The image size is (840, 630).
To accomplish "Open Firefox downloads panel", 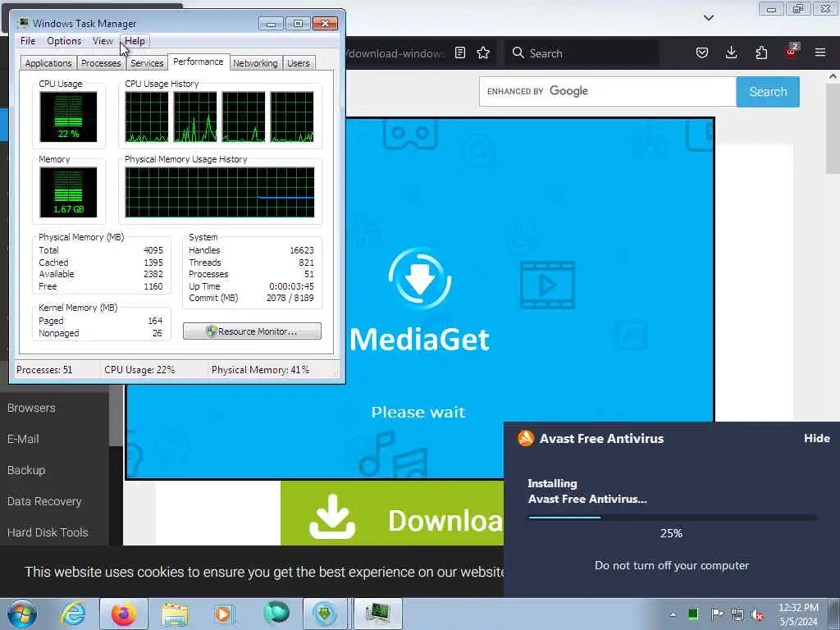I will (x=731, y=52).
